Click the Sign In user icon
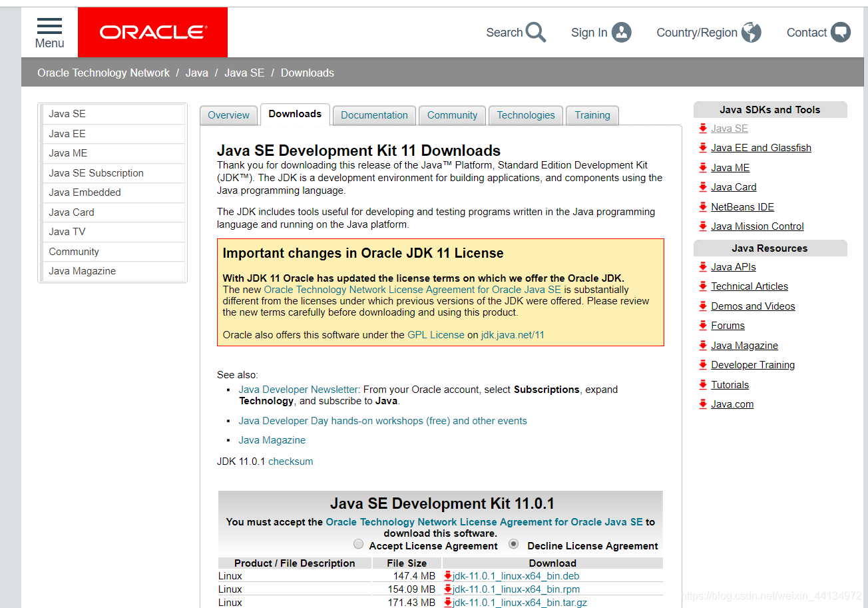Viewport: 868px width, 608px height. pos(621,32)
